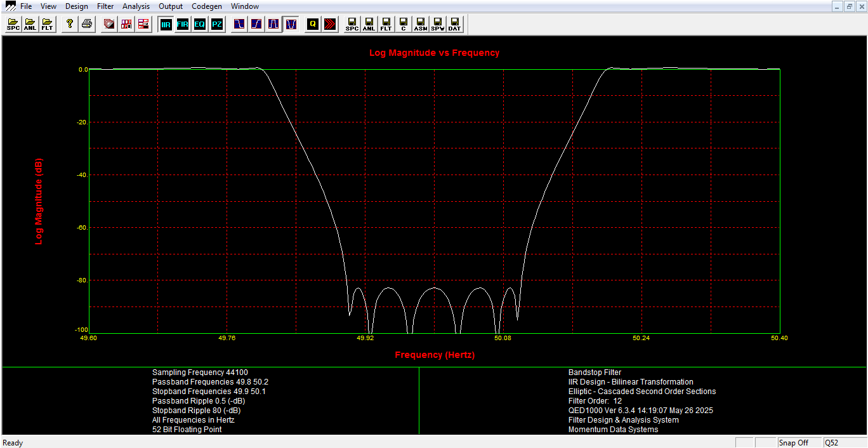Viewport: 868px width, 448px height.
Task: Click the Snap Off status bar indicator
Action: (799, 443)
